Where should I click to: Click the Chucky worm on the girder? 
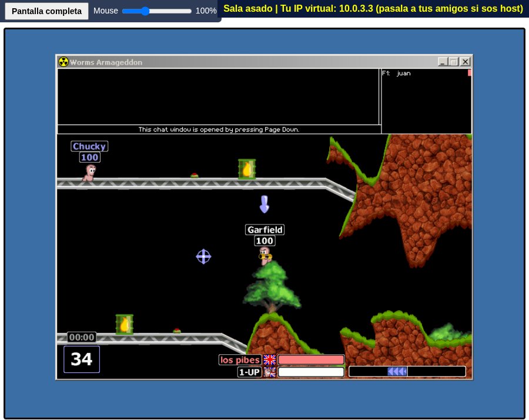coord(90,173)
